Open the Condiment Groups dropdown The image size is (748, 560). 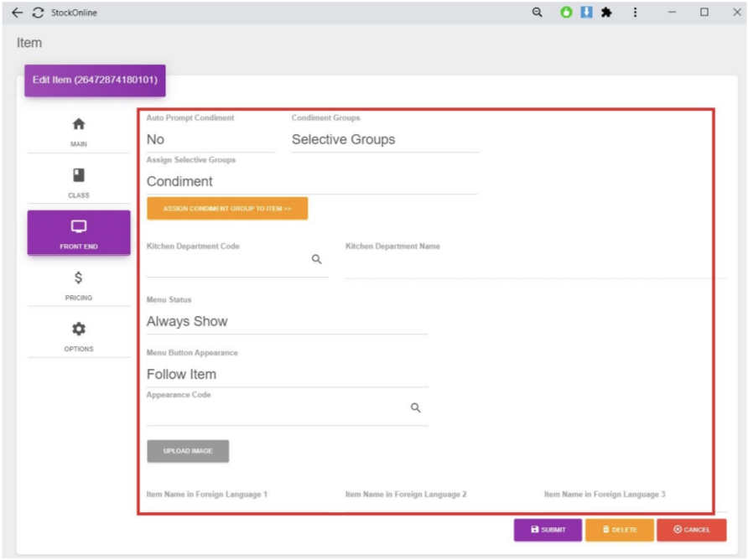pyautogui.click(x=384, y=140)
